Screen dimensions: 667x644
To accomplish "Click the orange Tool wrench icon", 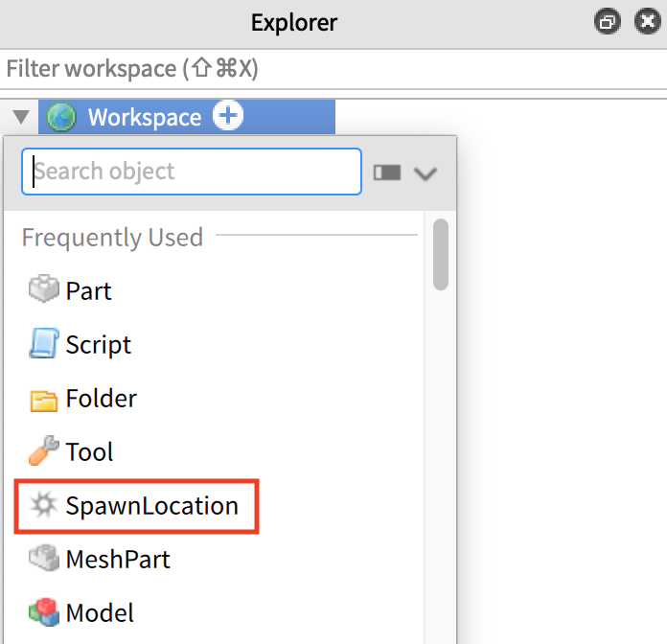I will (x=44, y=450).
